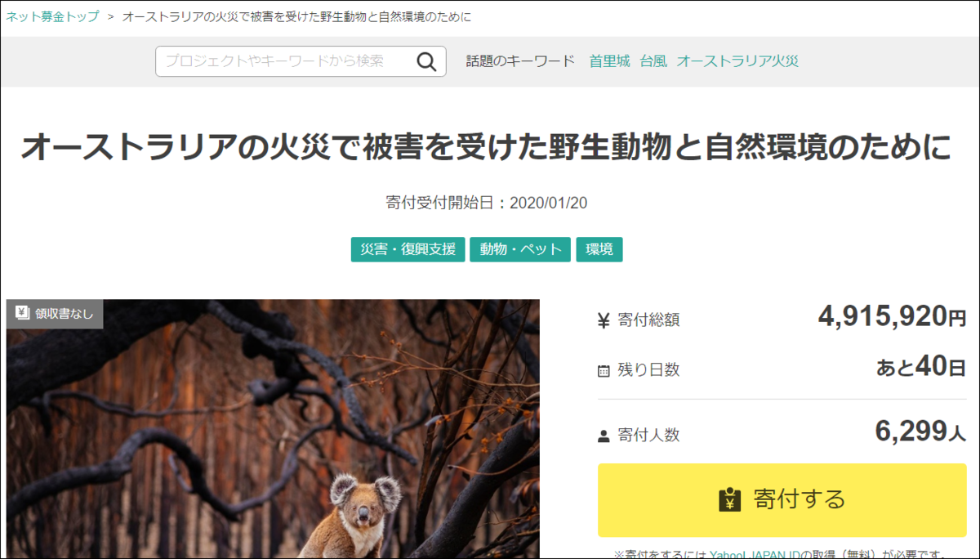Click the yellow 寄付する donate button

(782, 500)
